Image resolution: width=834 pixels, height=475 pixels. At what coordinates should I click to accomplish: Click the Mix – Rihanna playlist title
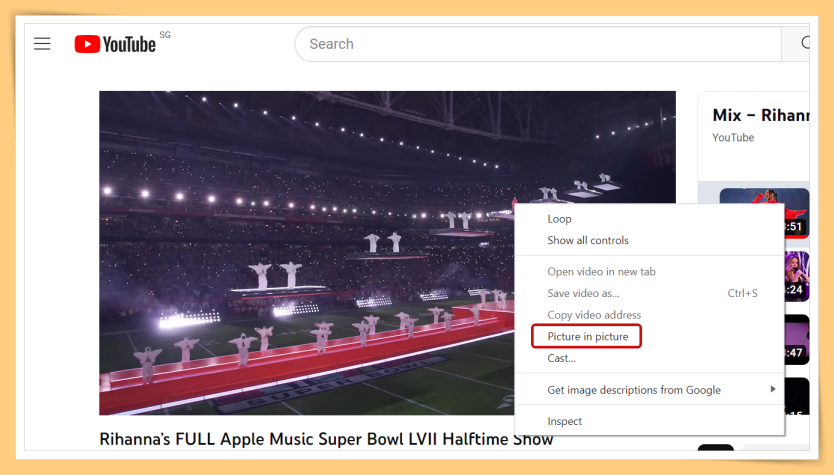point(761,115)
